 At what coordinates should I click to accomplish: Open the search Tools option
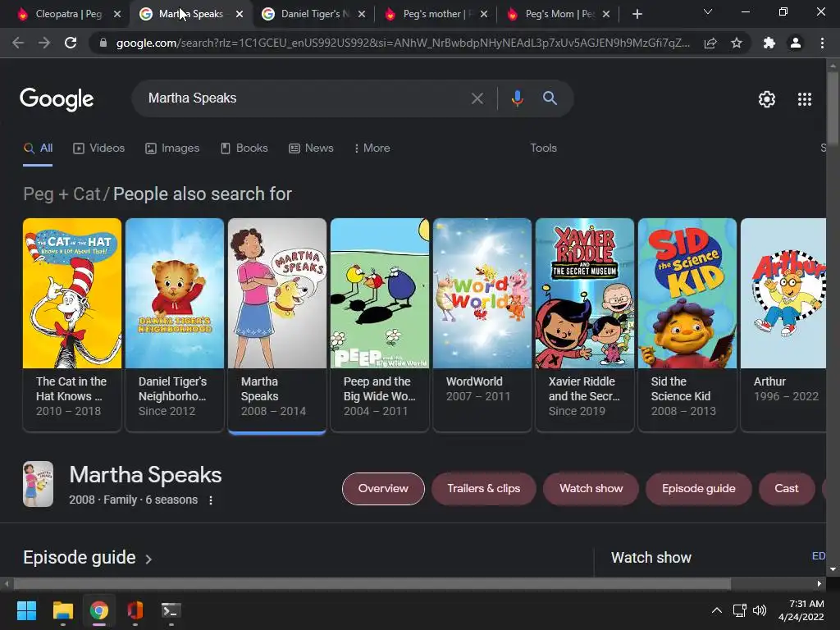543,148
